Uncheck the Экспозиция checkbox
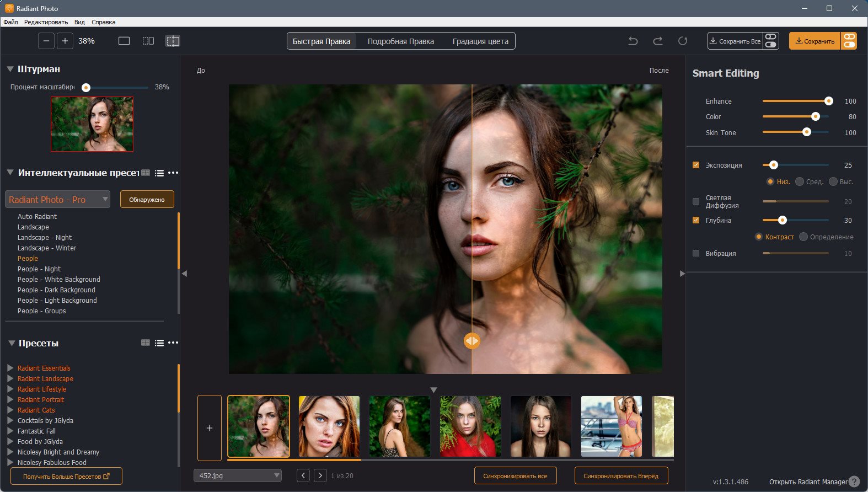The height and width of the screenshot is (492, 868). 696,165
